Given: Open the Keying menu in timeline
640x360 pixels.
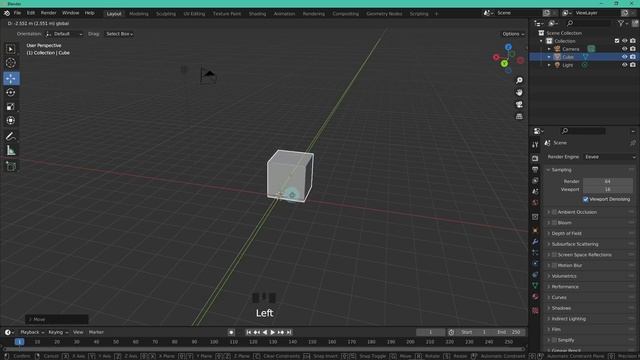Looking at the screenshot, I should [58, 333].
